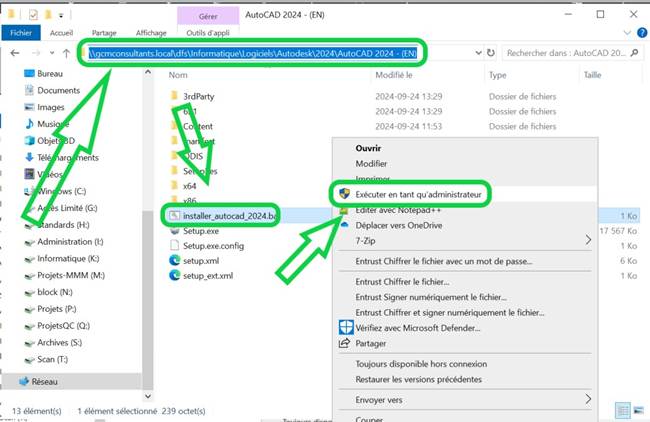Open the Fichier ribbon tab
Viewport: 650px width, 422px height.
coord(21,33)
